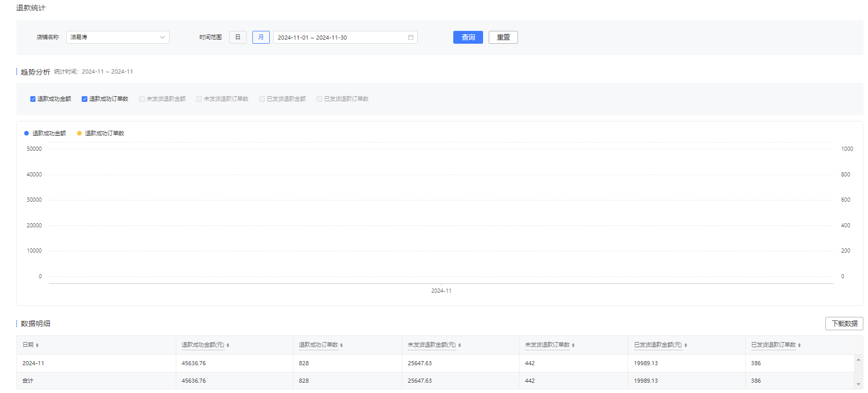The width and height of the screenshot is (868, 393).
Task: Click 442 cell in 2024-11 row
Action: click(x=530, y=363)
